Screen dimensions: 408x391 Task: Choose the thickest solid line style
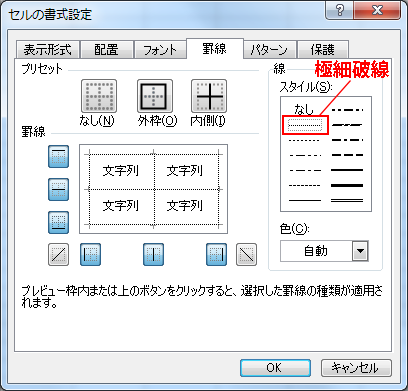(347, 185)
